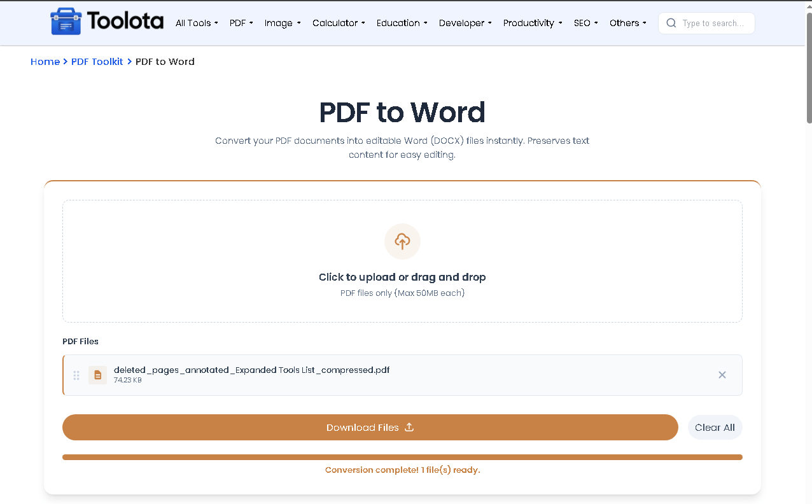The height and width of the screenshot is (504, 812).
Task: Click the conversion progress bar
Action: pyautogui.click(x=402, y=457)
